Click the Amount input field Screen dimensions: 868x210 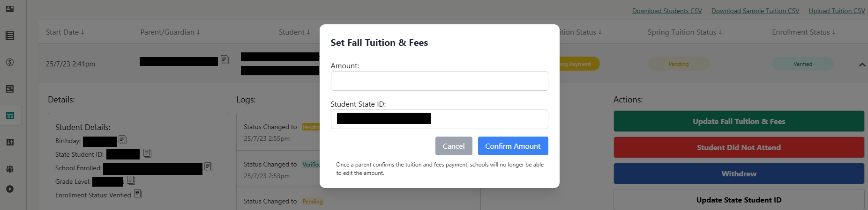pos(439,81)
